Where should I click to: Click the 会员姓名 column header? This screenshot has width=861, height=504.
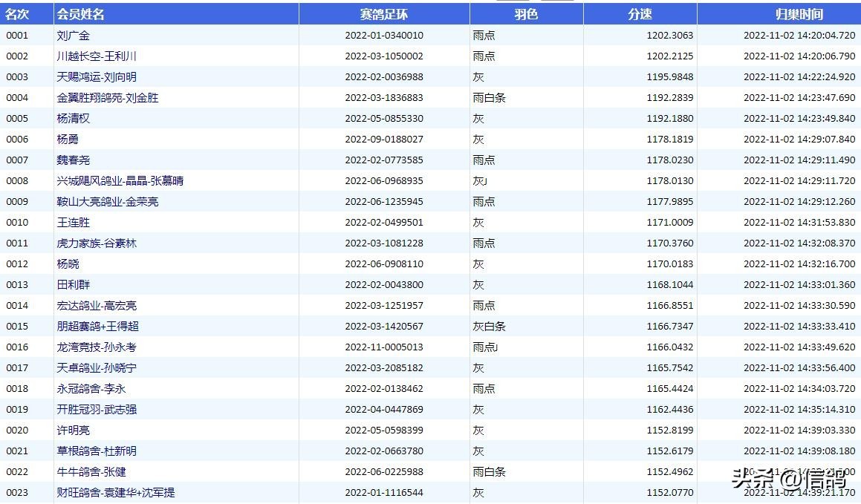point(80,14)
